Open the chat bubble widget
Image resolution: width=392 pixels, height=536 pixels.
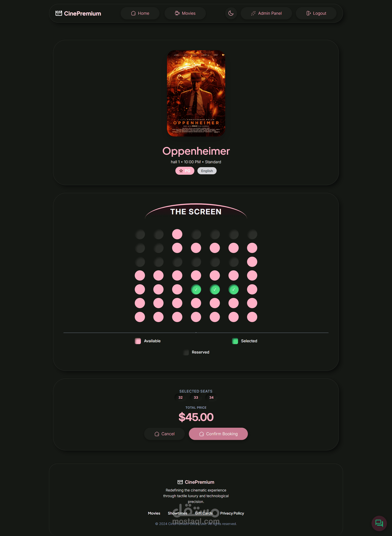click(x=379, y=523)
